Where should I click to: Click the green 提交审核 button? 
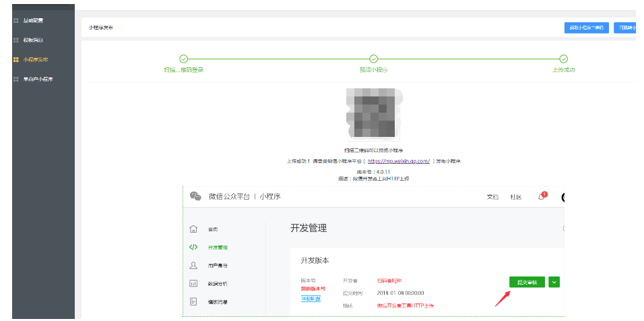[527, 282]
